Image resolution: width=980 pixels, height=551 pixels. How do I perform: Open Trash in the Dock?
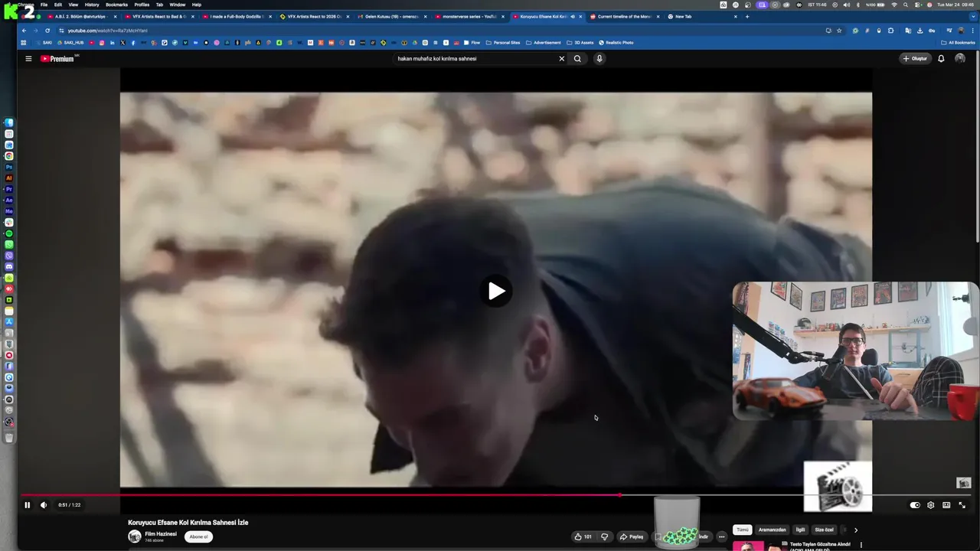click(x=9, y=438)
